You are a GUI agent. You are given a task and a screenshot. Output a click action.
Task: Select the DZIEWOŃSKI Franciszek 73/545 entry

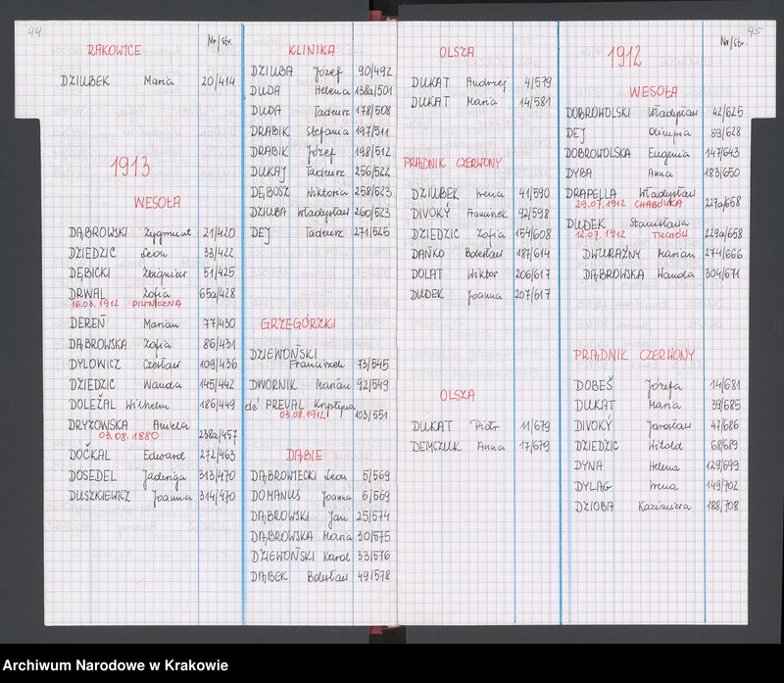(x=319, y=359)
